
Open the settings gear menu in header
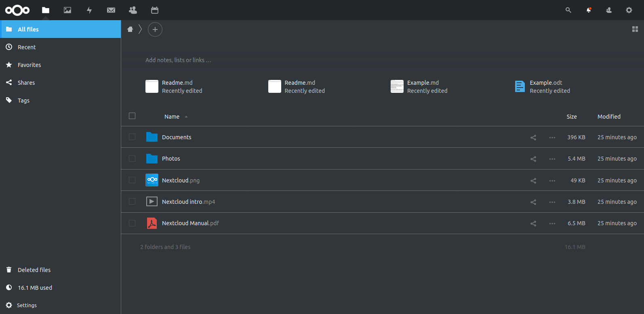[x=629, y=10]
